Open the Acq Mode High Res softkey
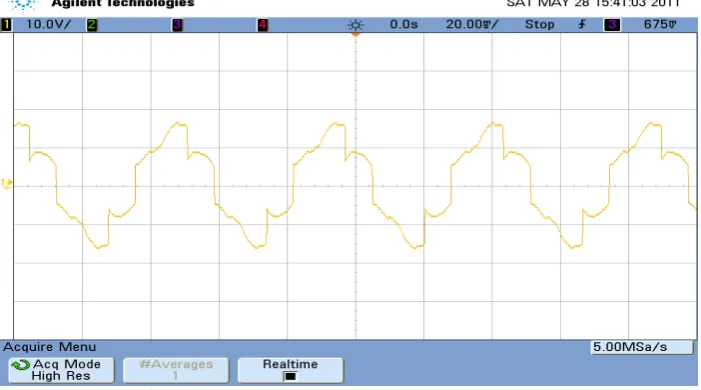This screenshot has height=390, width=701. (62, 370)
